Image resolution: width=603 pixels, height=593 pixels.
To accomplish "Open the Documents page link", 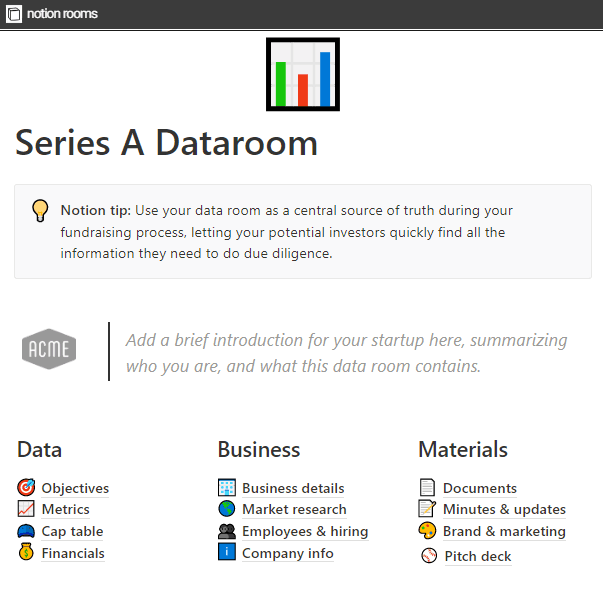I will click(480, 488).
